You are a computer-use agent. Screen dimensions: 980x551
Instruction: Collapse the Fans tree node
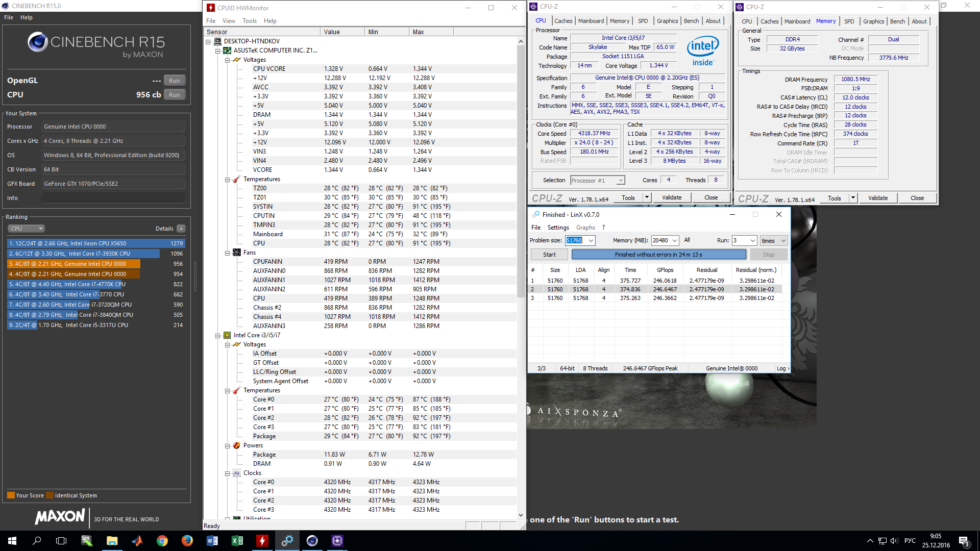point(228,253)
